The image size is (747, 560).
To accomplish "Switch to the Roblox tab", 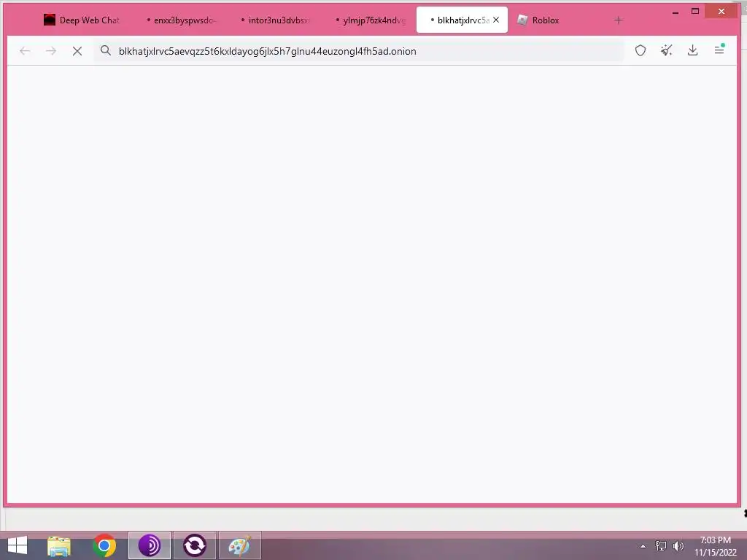I will click(x=557, y=20).
